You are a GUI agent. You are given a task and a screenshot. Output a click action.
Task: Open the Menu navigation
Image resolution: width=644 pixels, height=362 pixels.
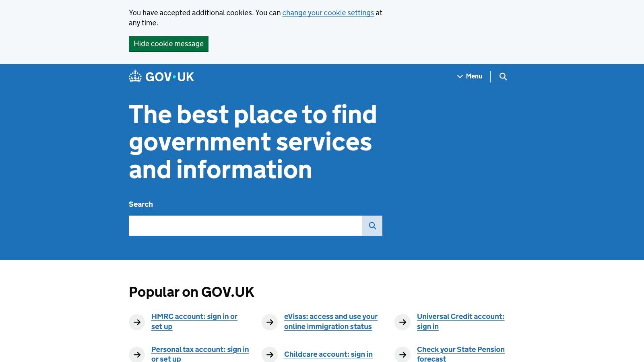click(473, 76)
